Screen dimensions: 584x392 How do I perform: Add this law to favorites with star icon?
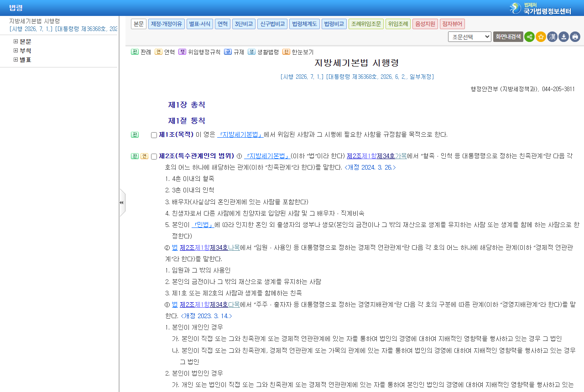coord(541,37)
